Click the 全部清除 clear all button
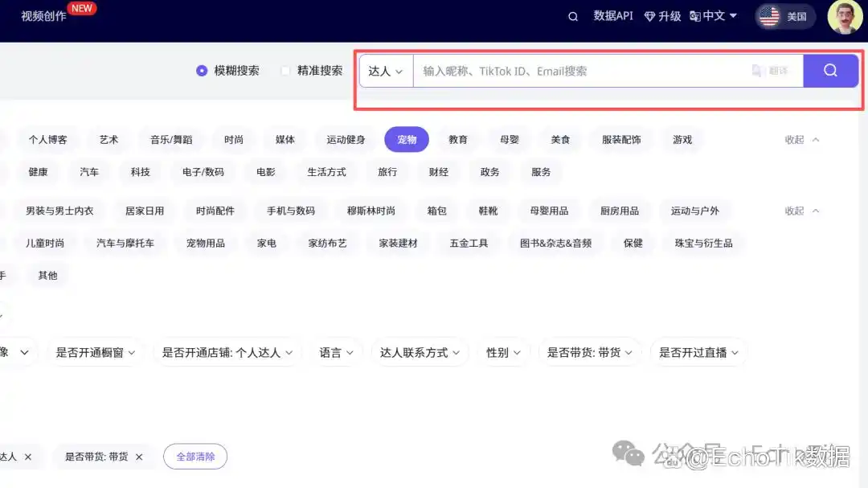Viewport: 868px width, 488px height. 195,457
